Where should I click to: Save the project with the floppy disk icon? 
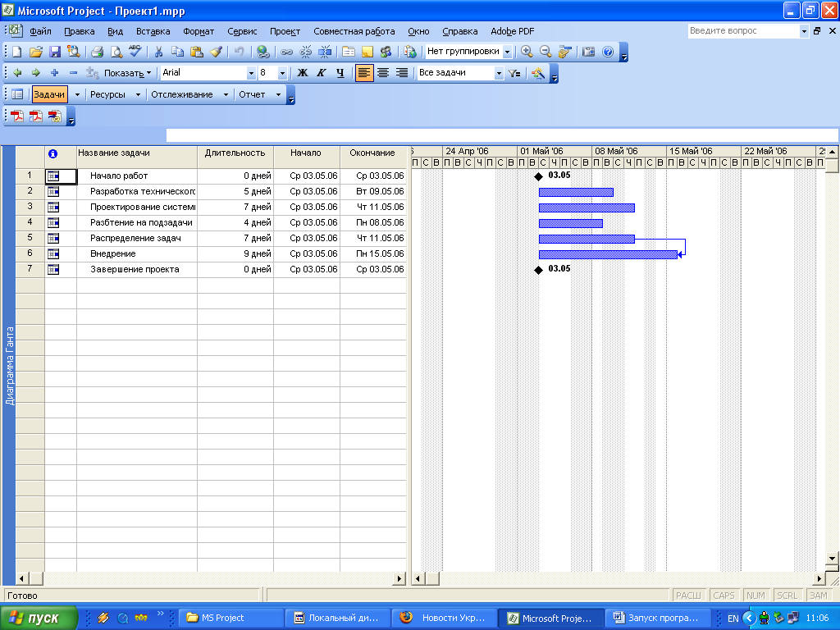tap(55, 52)
